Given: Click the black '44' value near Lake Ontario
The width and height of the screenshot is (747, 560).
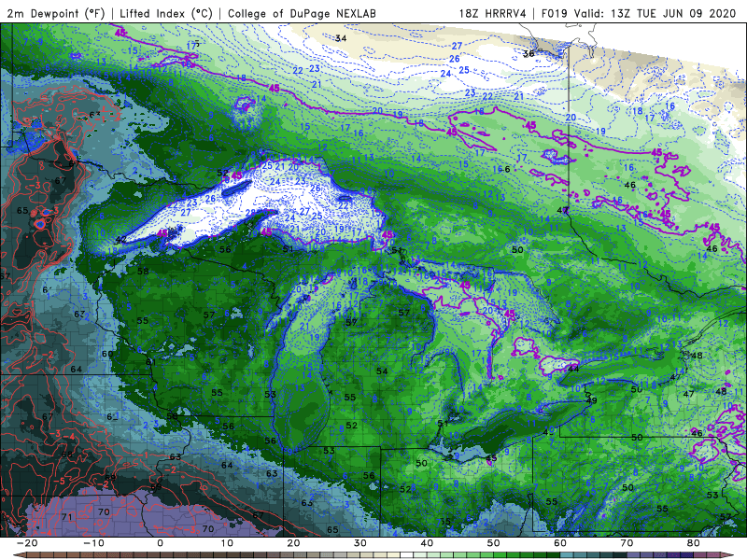Looking at the screenshot, I should (x=573, y=369).
